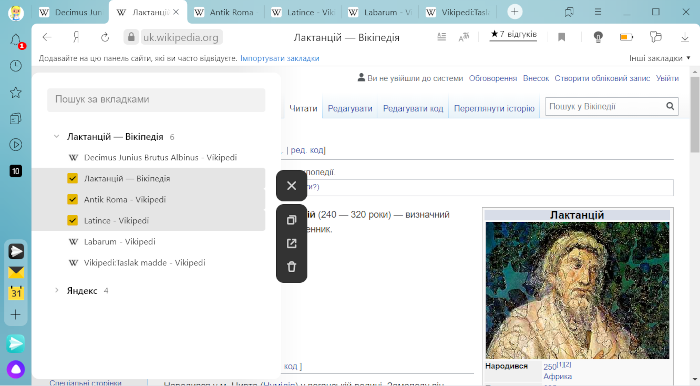Select the Редагувати wiki tab
The width and height of the screenshot is (700, 386).
[x=350, y=108]
